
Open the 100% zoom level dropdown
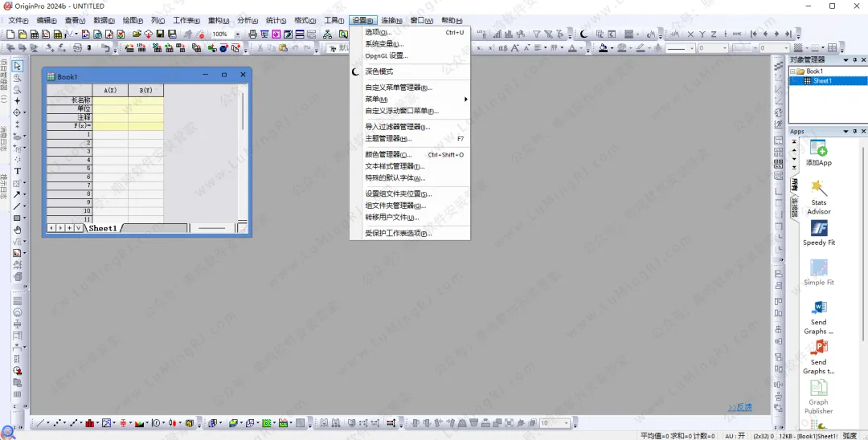click(x=238, y=35)
